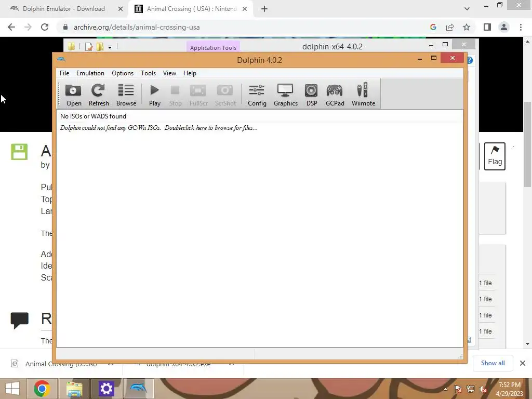The image size is (532, 399).
Task: Open Windows Start button
Action: [x=12, y=389]
